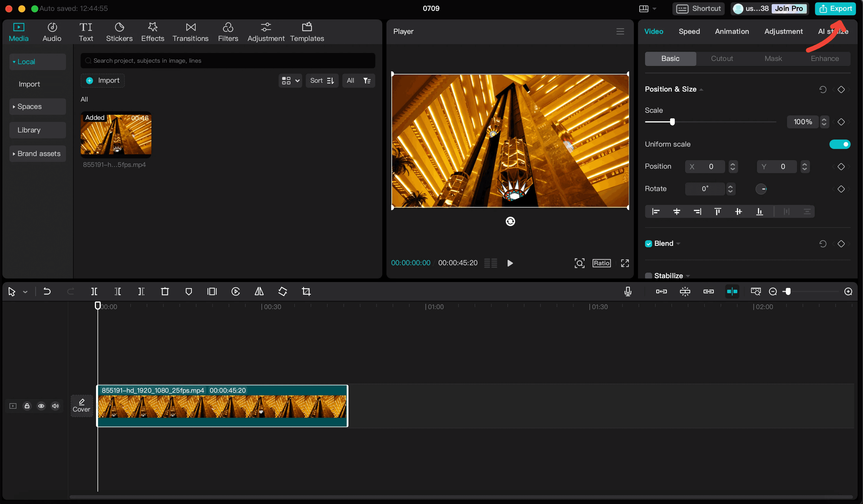This screenshot has width=863, height=504.
Task: Open the Sort dropdown
Action: click(322, 80)
